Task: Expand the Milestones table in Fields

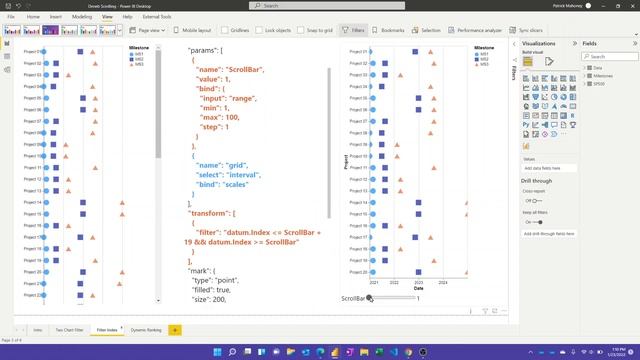Action: (584, 76)
